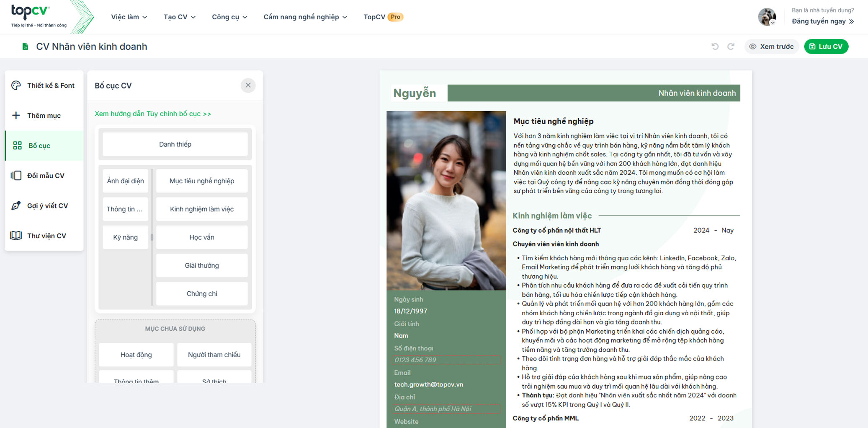Image resolution: width=868 pixels, height=428 pixels.
Task: Click the Thêm mục plus icon
Action: (x=16, y=115)
